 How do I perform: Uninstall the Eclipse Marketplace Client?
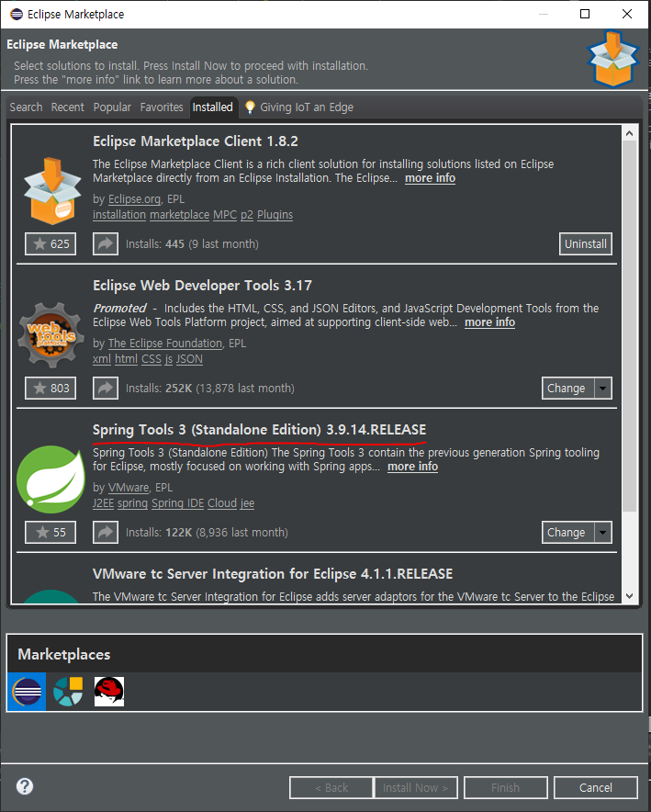click(x=586, y=244)
